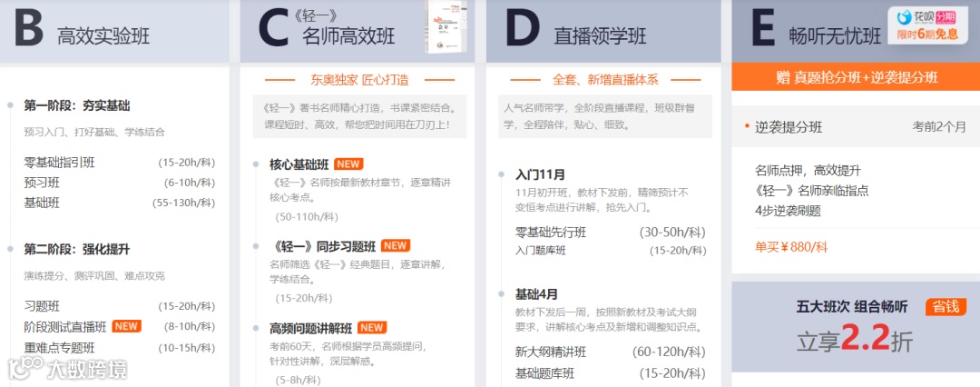This screenshot has height=387, width=980.
Task: Click 核心基础班 course title
Action: point(299,164)
